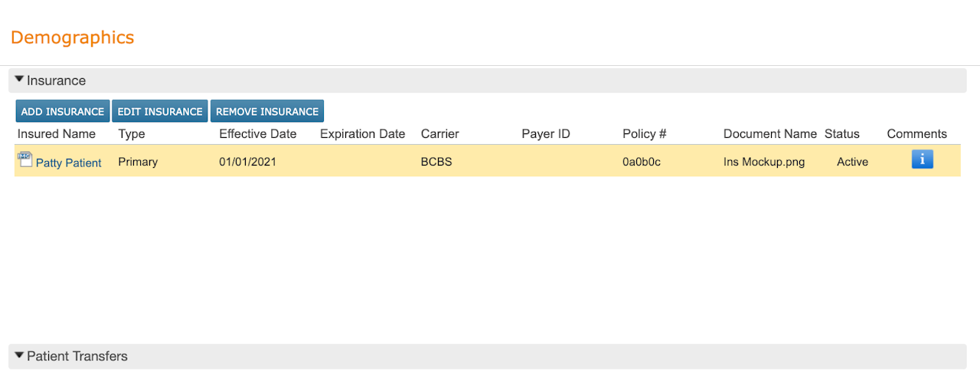This screenshot has height=371, width=980.
Task: Click the Insured Name column header
Action: pyautogui.click(x=57, y=134)
